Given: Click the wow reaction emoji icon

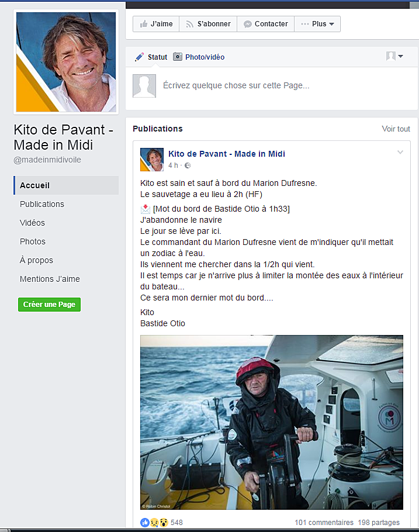Looking at the screenshot, I should pyautogui.click(x=164, y=523).
